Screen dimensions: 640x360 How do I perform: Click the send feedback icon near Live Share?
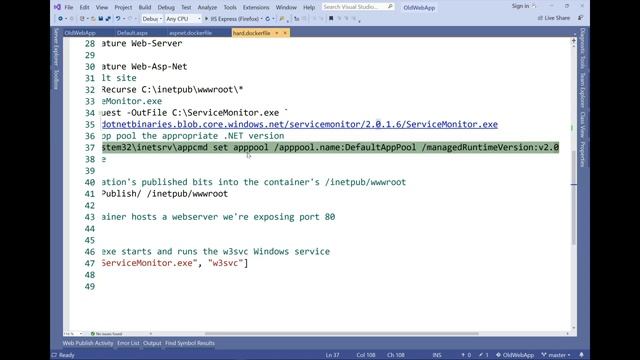click(x=580, y=18)
